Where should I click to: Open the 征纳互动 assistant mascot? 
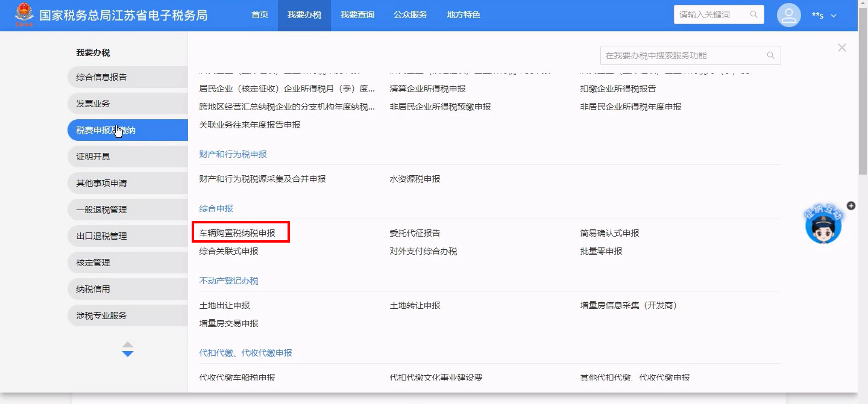click(x=823, y=226)
